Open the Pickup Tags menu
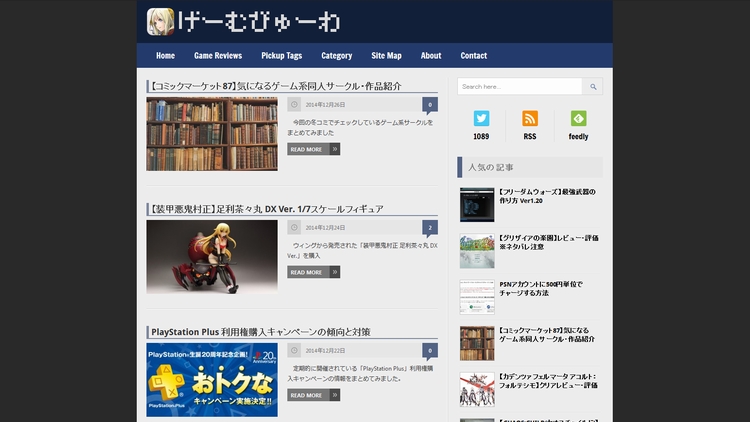The image size is (750, 422). coord(282,56)
